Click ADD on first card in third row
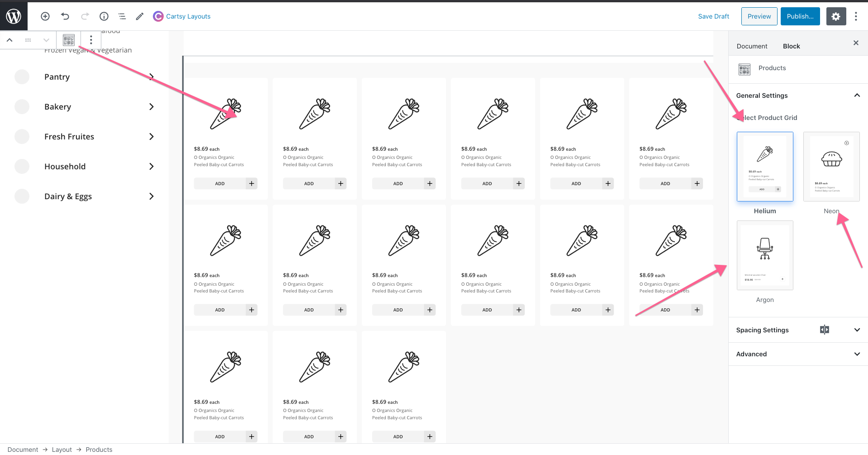The width and height of the screenshot is (868, 455). coord(220,436)
